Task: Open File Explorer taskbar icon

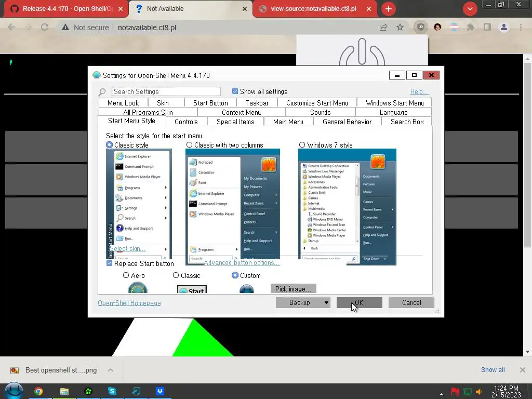Action: click(x=64, y=392)
